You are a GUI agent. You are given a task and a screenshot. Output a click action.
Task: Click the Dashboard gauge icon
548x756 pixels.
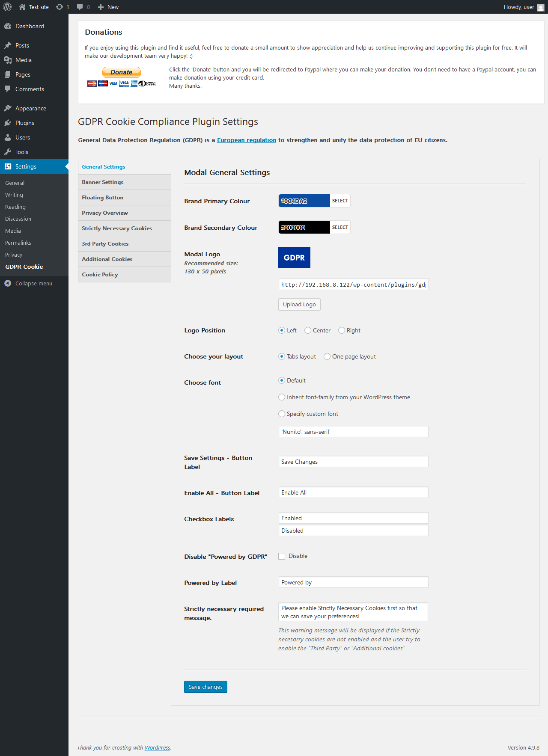(8, 26)
